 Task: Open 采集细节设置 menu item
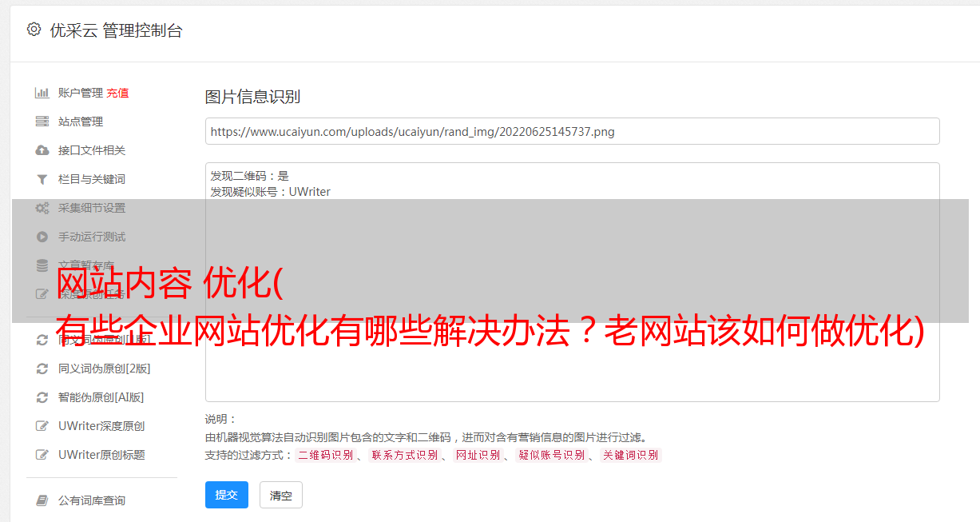coord(92,208)
